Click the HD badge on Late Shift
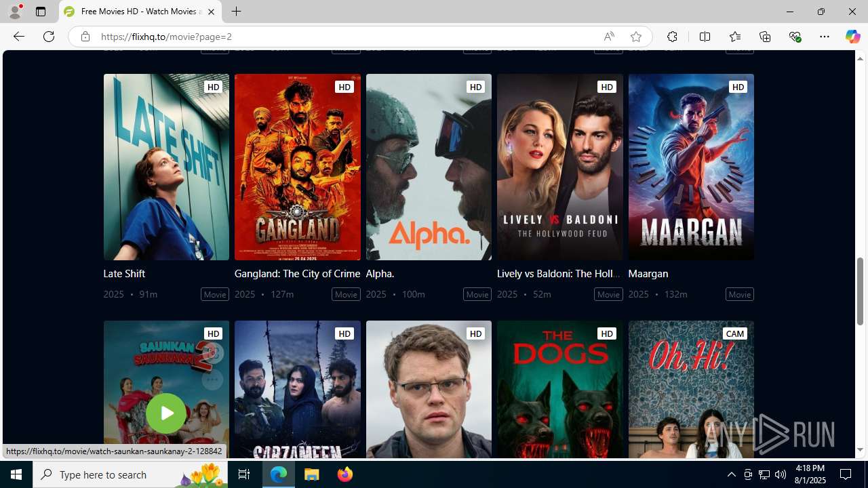The image size is (868, 488). tap(213, 87)
